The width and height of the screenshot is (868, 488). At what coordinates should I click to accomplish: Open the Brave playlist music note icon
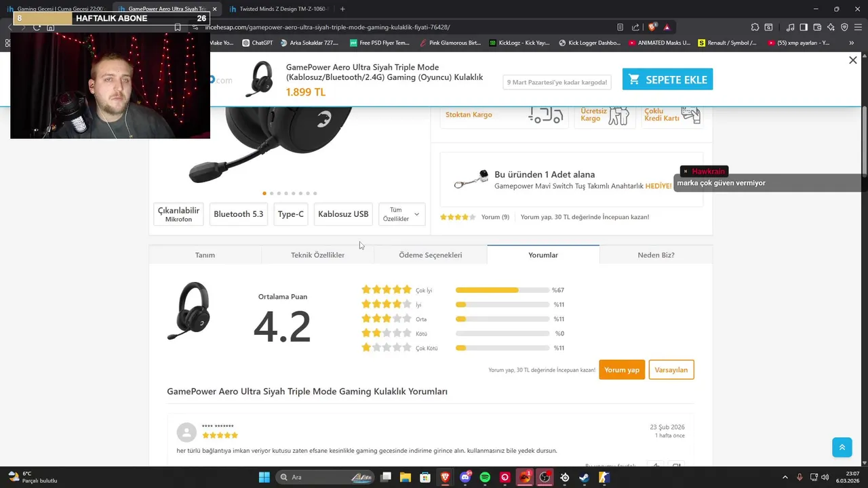[790, 27]
